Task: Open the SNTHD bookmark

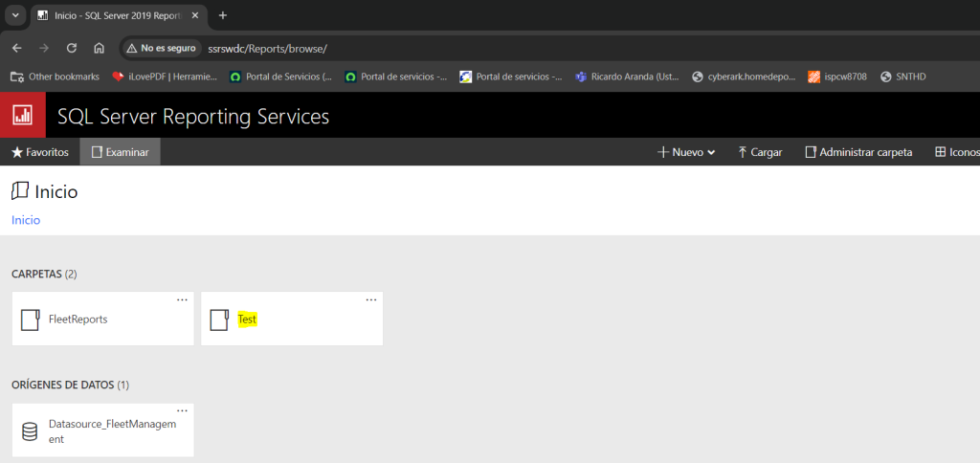Action: [902, 77]
